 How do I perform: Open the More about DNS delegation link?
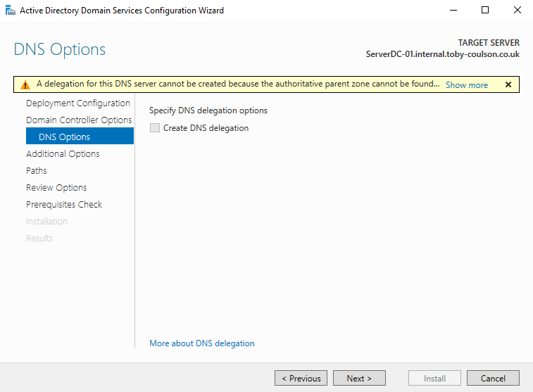(202, 343)
